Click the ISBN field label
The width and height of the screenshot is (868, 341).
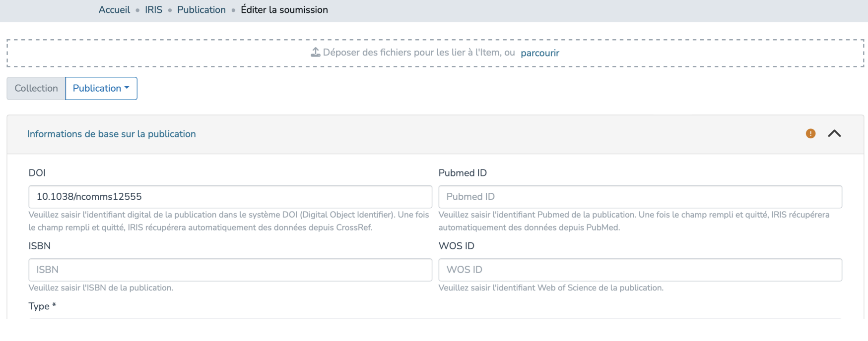point(40,246)
